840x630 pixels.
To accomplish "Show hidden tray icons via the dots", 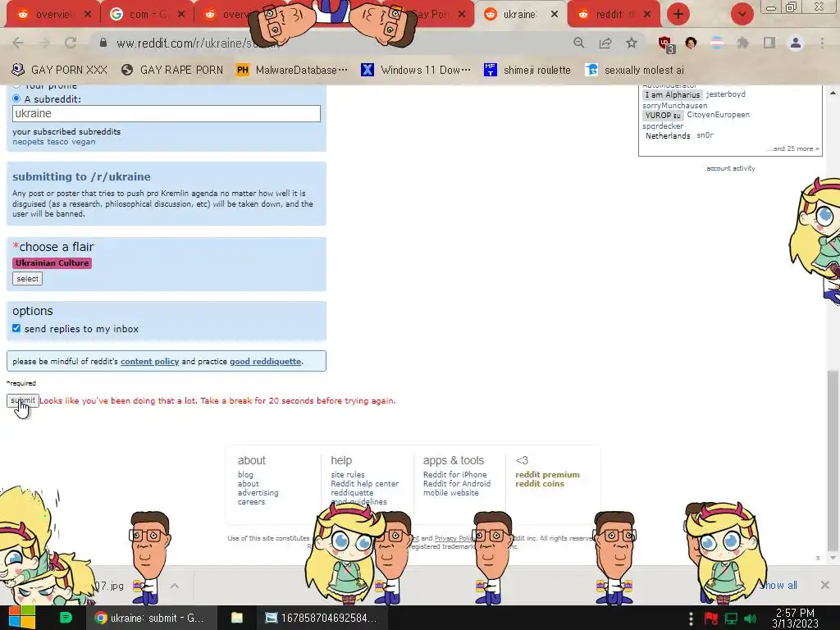I will [x=691, y=619].
